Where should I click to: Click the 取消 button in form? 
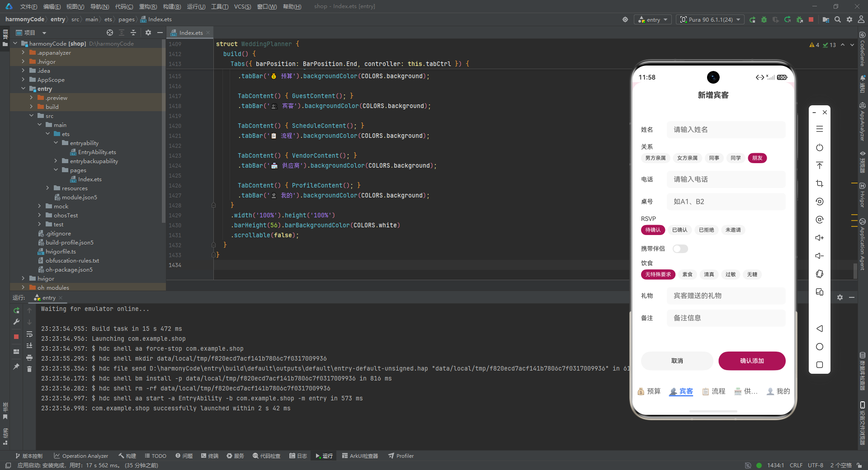(677, 361)
